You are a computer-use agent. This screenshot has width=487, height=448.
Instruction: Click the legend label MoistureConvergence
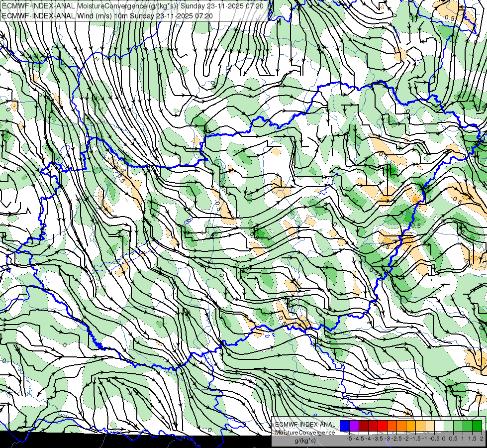(x=305, y=433)
